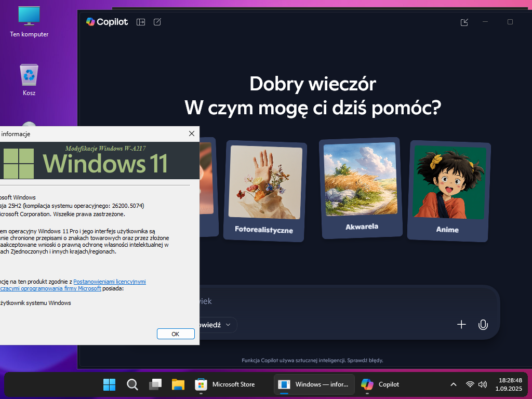Click the microphone voice input icon
Viewport: 532px width, 399px height.
coord(483,325)
